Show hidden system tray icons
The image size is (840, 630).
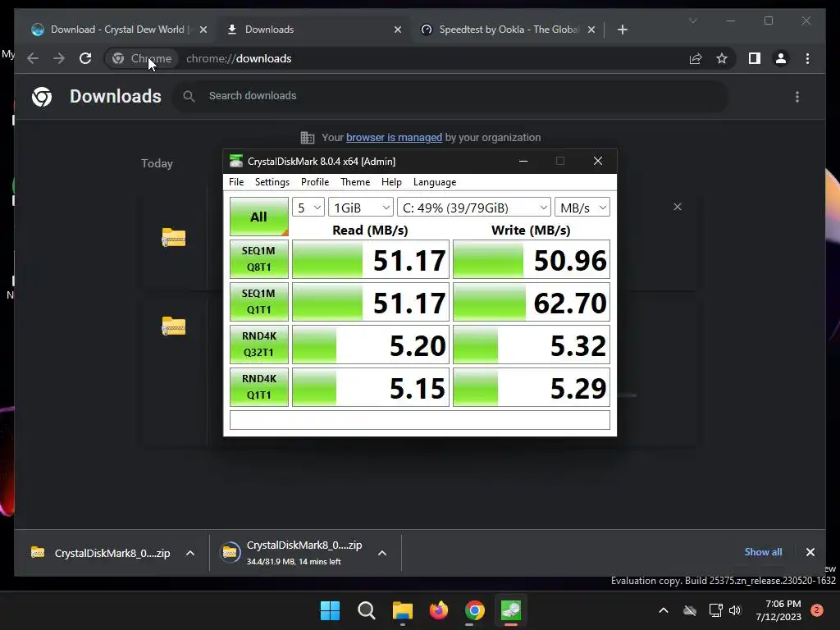coord(663,610)
